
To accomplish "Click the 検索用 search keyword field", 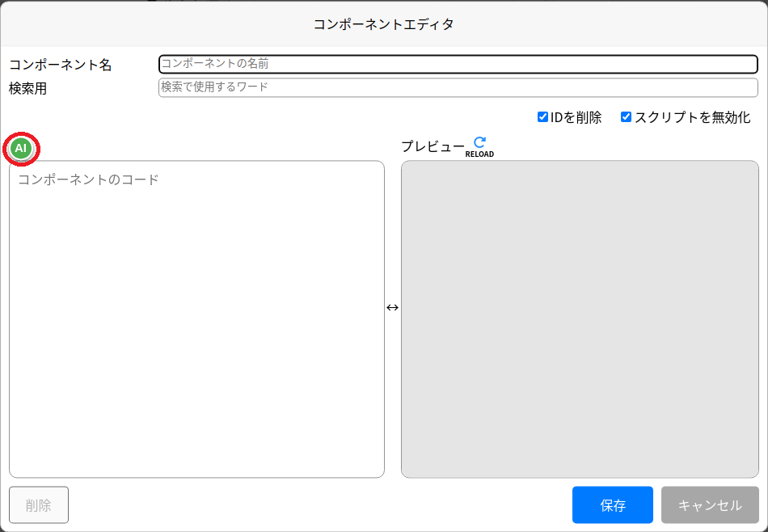I will (x=457, y=87).
